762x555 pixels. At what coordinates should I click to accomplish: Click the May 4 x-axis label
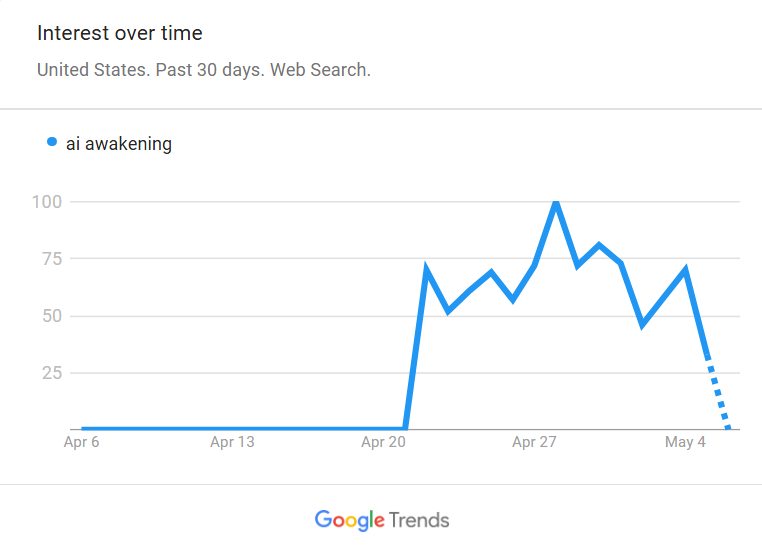685,442
